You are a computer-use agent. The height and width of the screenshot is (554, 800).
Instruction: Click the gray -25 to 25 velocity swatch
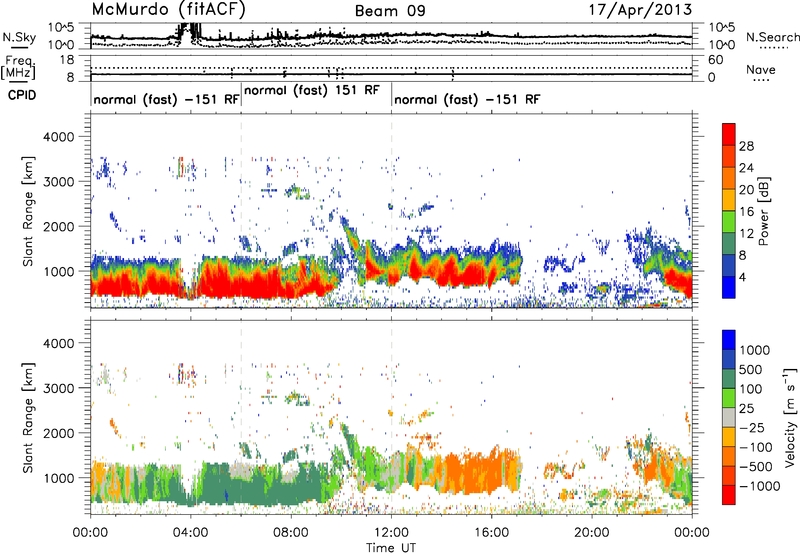(x=729, y=417)
